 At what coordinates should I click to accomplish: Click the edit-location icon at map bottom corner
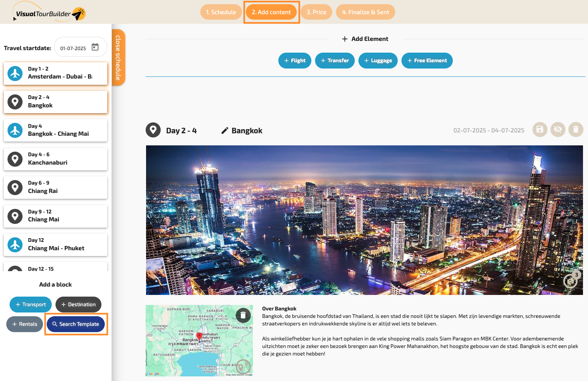click(x=243, y=367)
